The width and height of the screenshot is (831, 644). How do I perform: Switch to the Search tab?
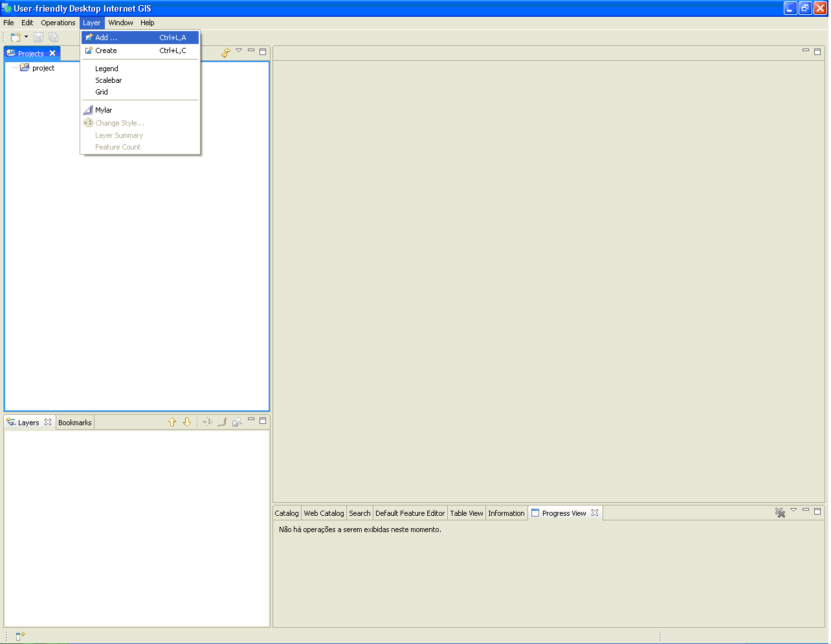point(360,513)
